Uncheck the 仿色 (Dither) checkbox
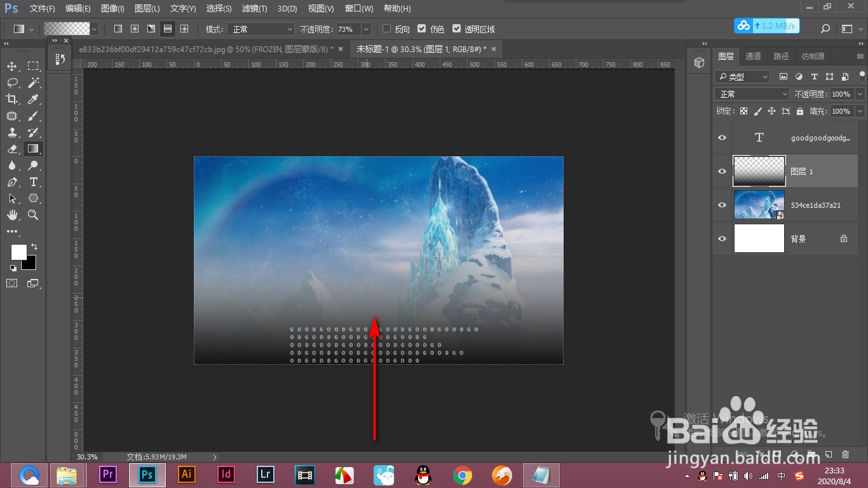 tap(421, 29)
